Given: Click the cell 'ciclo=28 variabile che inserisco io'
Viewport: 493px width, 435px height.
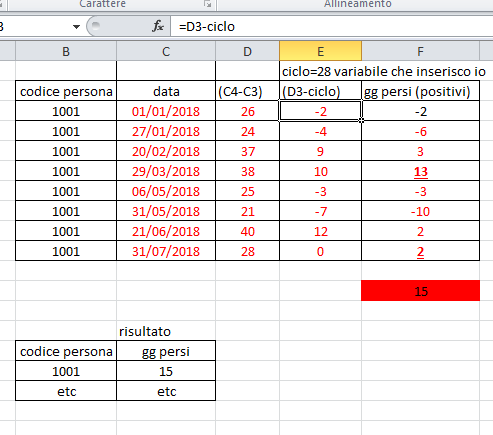Looking at the screenshot, I should click(x=383, y=71).
